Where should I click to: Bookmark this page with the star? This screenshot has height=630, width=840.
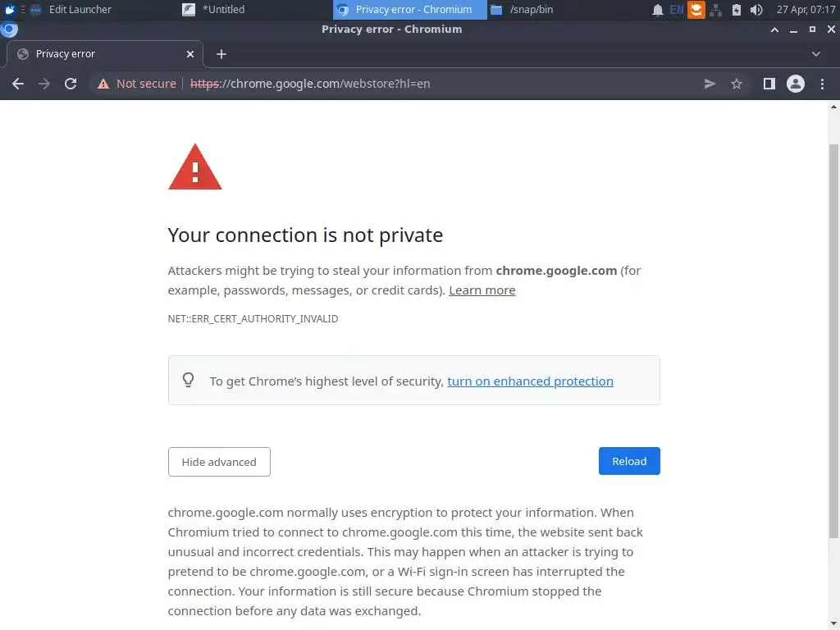[x=737, y=84]
